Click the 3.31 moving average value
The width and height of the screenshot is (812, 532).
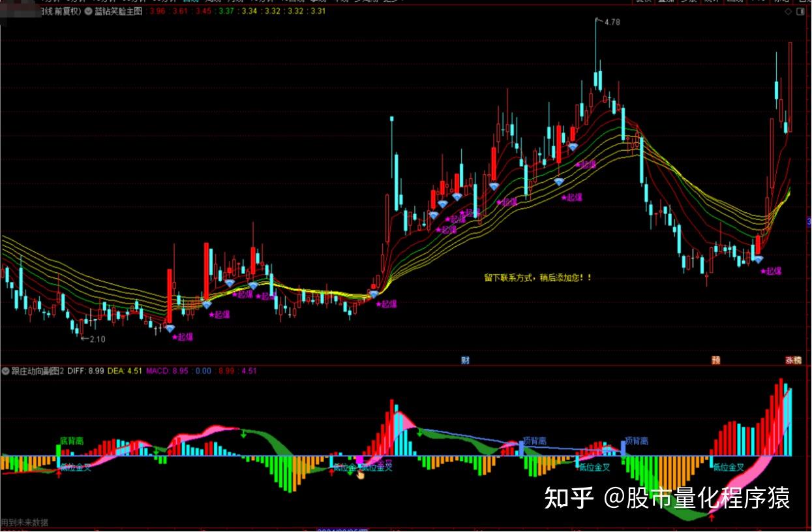point(318,11)
